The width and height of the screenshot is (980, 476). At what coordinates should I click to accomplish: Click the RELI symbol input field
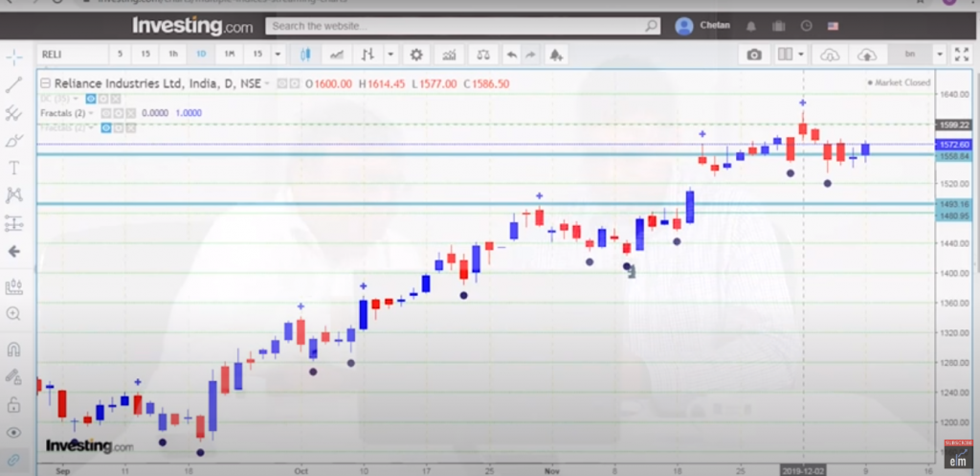(x=73, y=55)
